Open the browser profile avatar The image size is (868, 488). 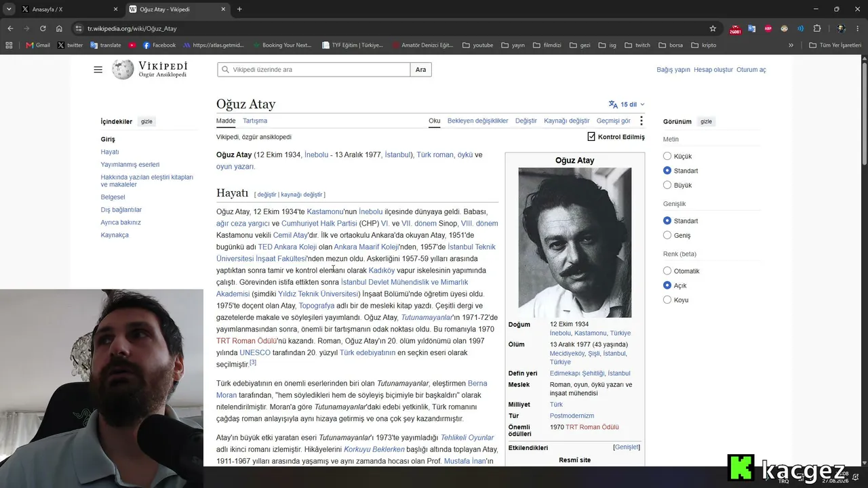841,28
